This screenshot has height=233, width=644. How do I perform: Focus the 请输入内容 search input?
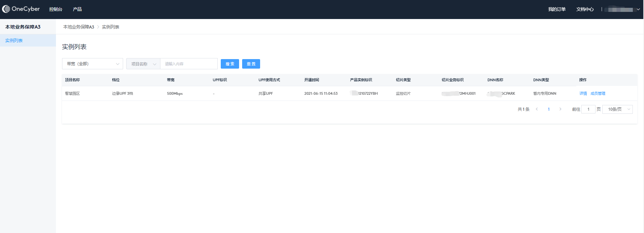coord(189,64)
